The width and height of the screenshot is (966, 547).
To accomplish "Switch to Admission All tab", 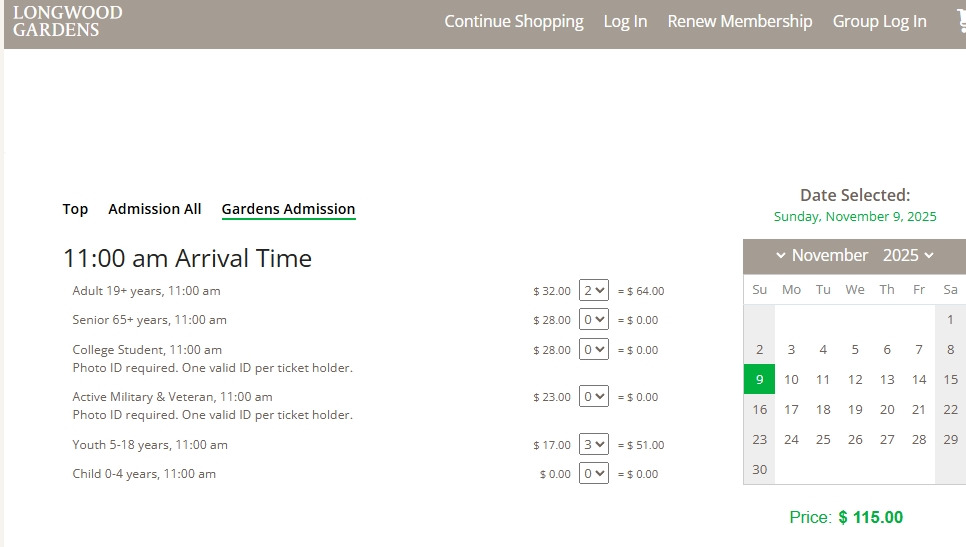I will coord(155,209).
